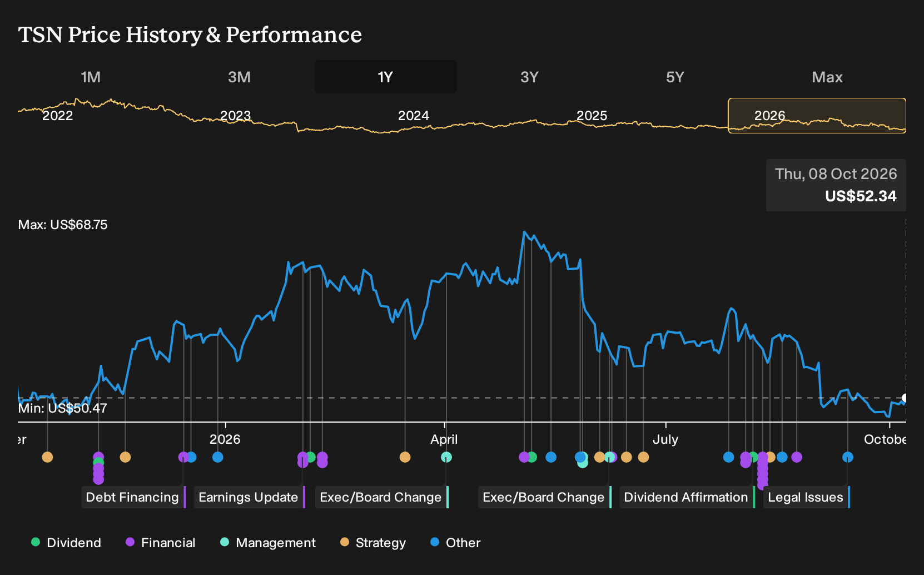
Task: Click the last purple Financial dot before October
Action: 797,457
